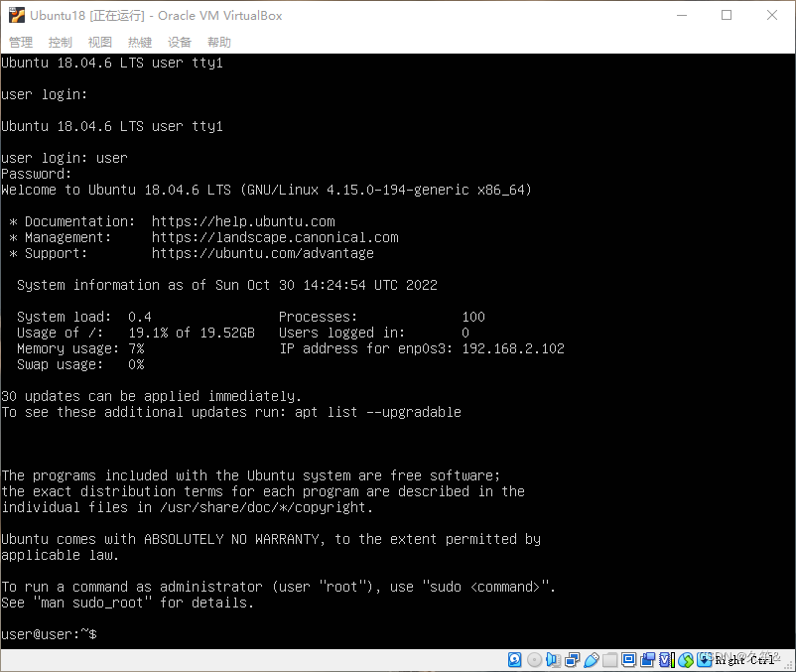Click the 'System information as of Sun Oct 30' line
The image size is (796, 672).
[x=227, y=285]
